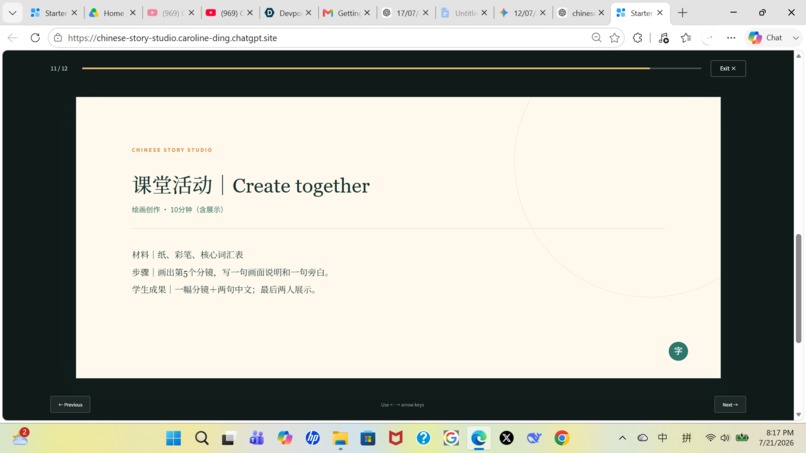
Task: Open Copilot Chat button
Action: click(x=765, y=38)
